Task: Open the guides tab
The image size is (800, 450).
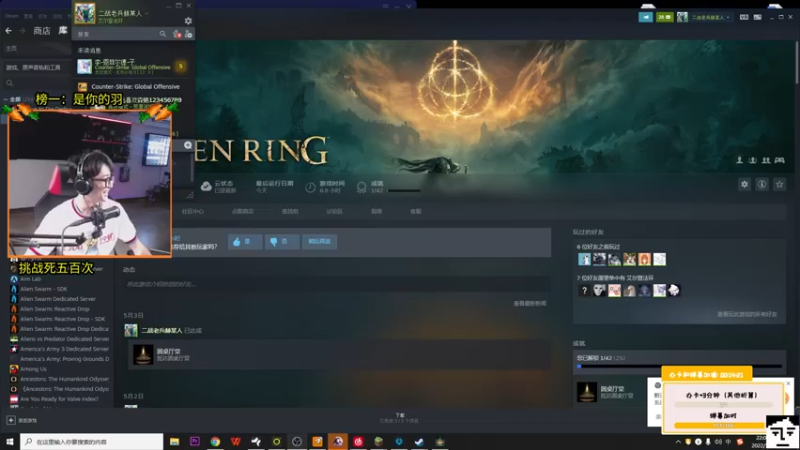Action: click(x=377, y=211)
